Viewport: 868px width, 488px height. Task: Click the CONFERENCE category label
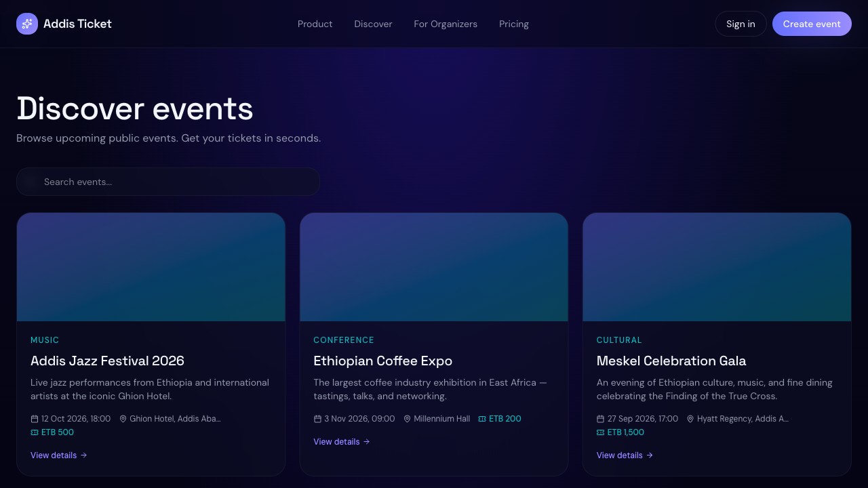point(344,340)
